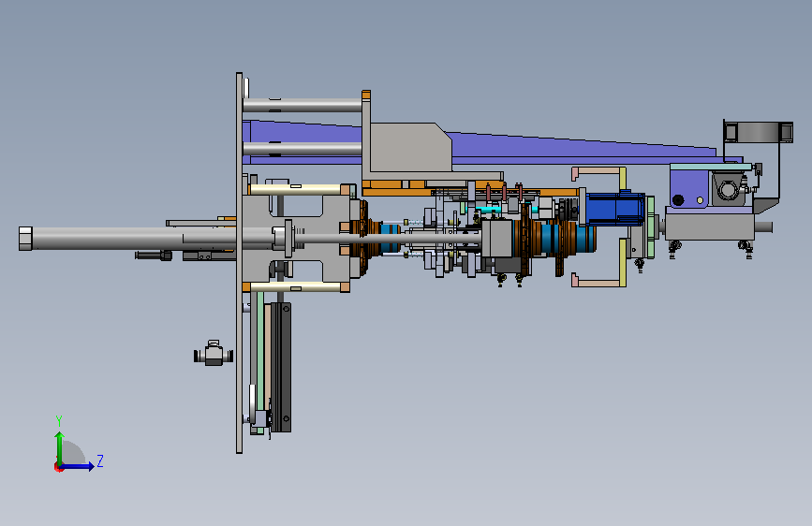Viewport: 812px width, 526px height.
Task: Select the black linear guide rail below plate
Action: [281, 367]
